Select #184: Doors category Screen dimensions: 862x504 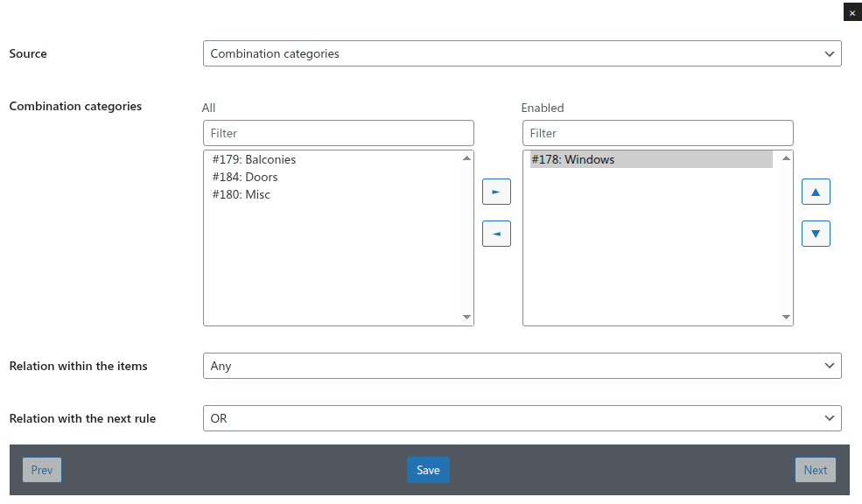pyautogui.click(x=245, y=177)
